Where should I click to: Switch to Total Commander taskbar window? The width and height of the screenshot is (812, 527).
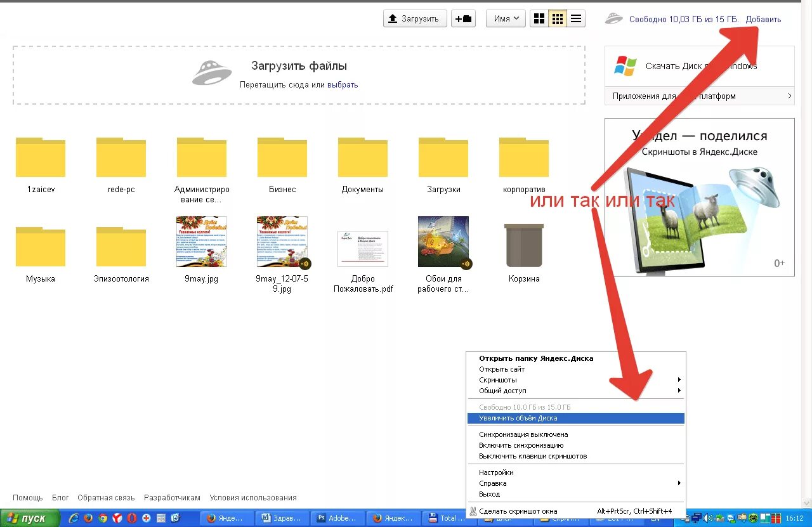449,518
